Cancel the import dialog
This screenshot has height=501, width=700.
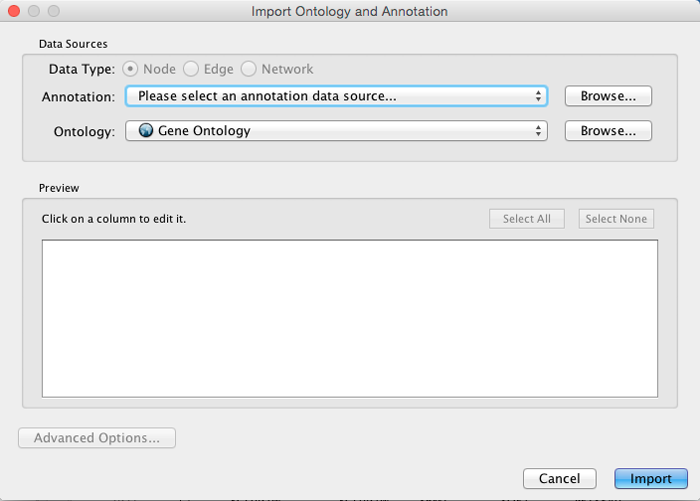(559, 479)
